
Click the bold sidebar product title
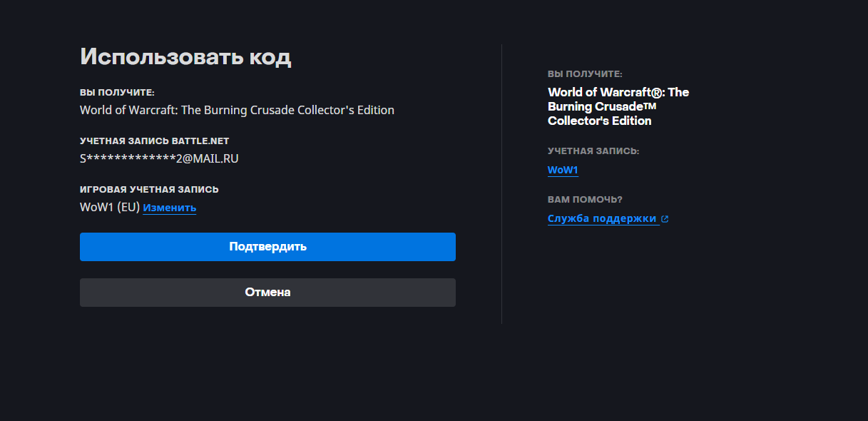(618, 106)
